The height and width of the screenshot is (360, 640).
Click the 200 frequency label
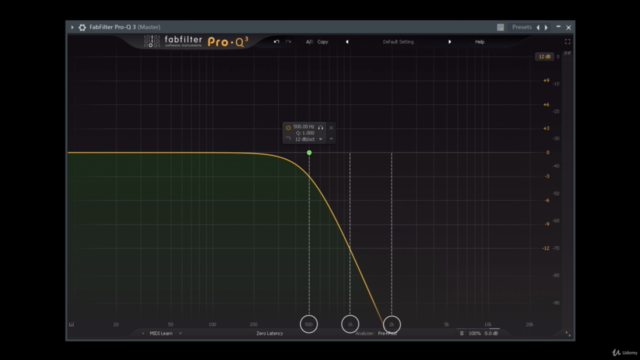253,324
